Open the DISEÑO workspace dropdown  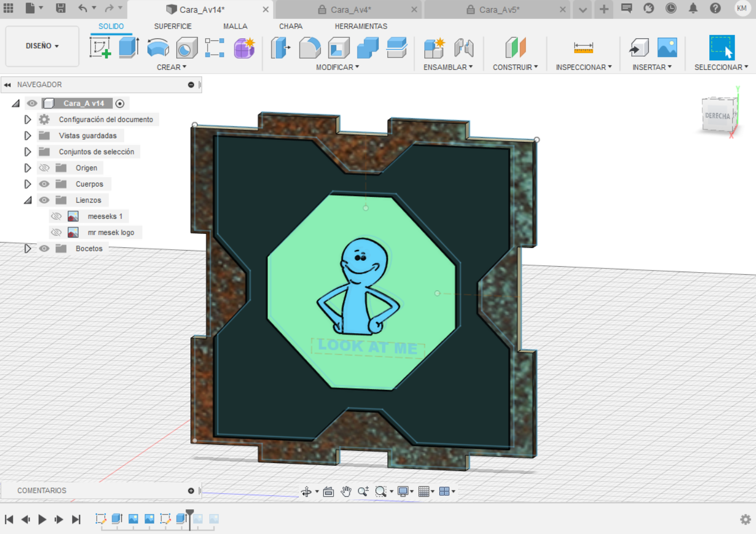pyautogui.click(x=42, y=46)
